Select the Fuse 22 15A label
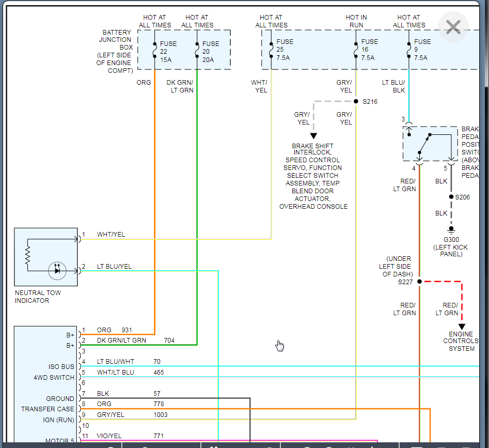Image resolution: width=489 pixels, height=448 pixels. click(168, 52)
